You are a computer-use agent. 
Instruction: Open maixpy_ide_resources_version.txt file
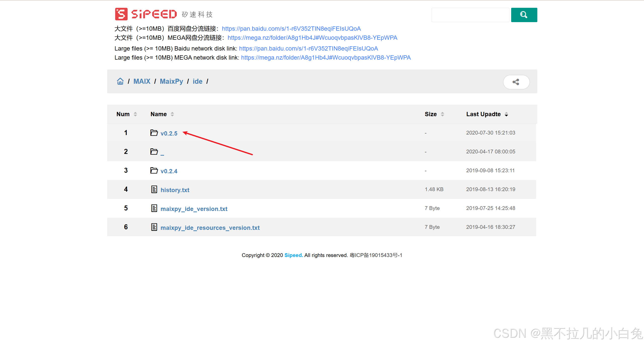(210, 228)
